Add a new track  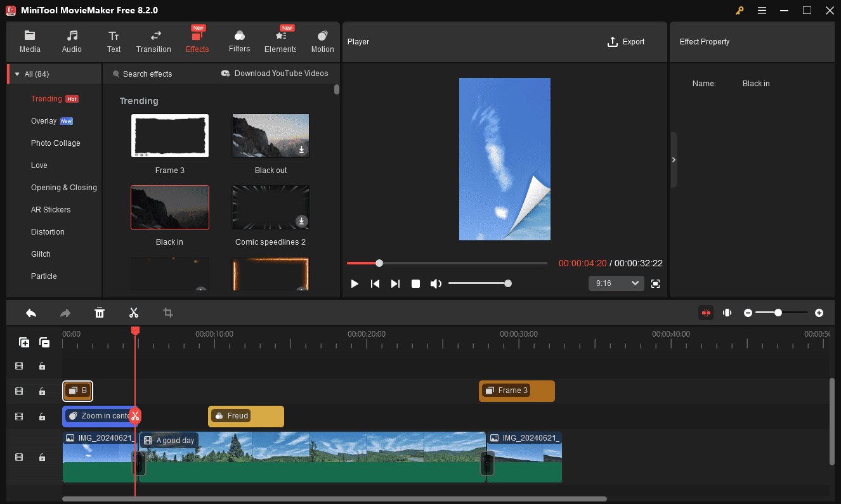pyautogui.click(x=24, y=342)
